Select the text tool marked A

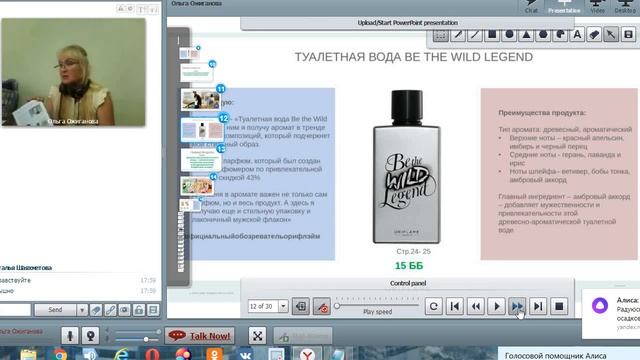pos(577,35)
